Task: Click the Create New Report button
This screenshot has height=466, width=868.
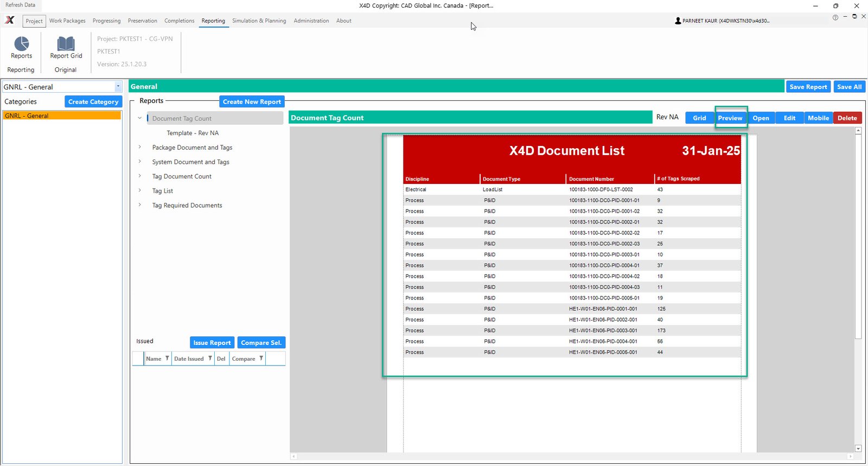Action: point(252,102)
